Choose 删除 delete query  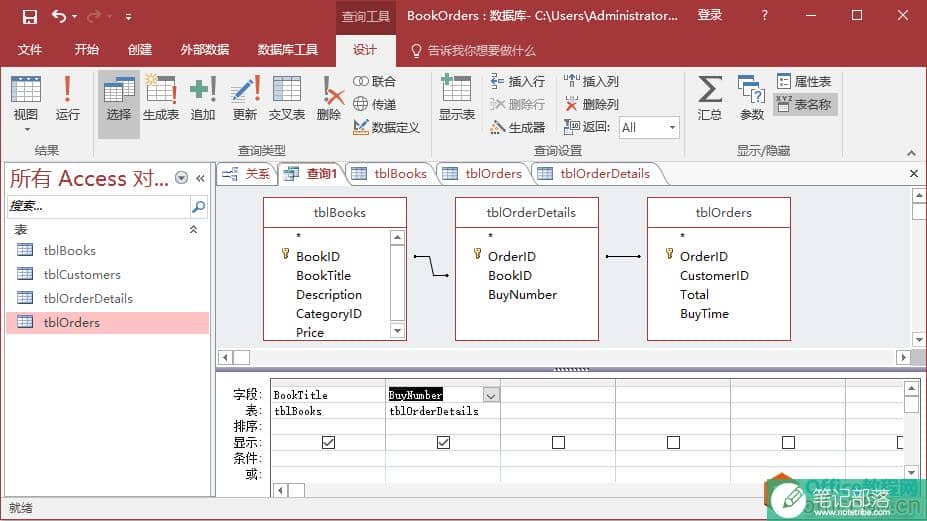pos(329,98)
